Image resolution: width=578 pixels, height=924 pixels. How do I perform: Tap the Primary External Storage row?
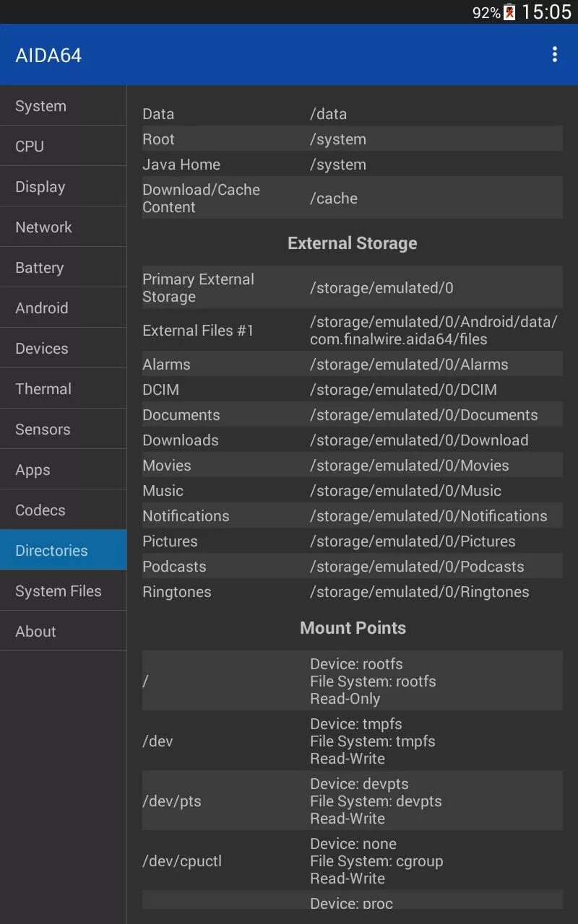(352, 288)
